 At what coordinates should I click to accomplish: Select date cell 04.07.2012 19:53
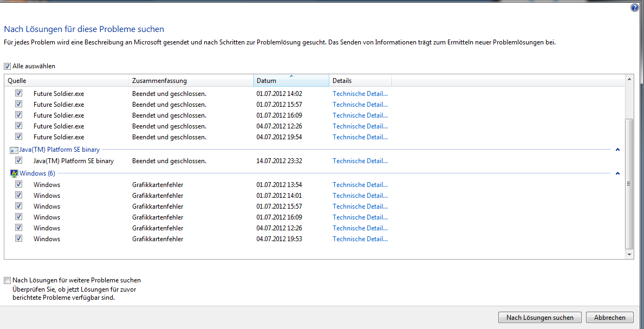[279, 239]
